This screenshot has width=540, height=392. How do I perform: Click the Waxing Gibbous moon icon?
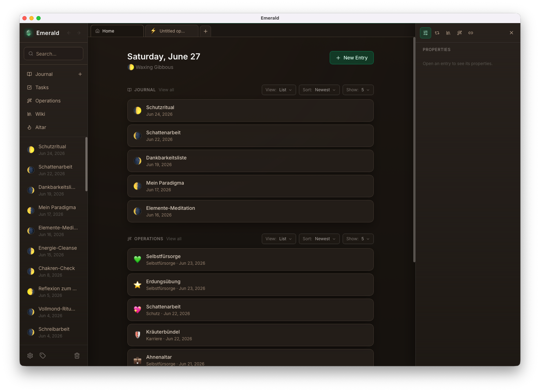131,67
